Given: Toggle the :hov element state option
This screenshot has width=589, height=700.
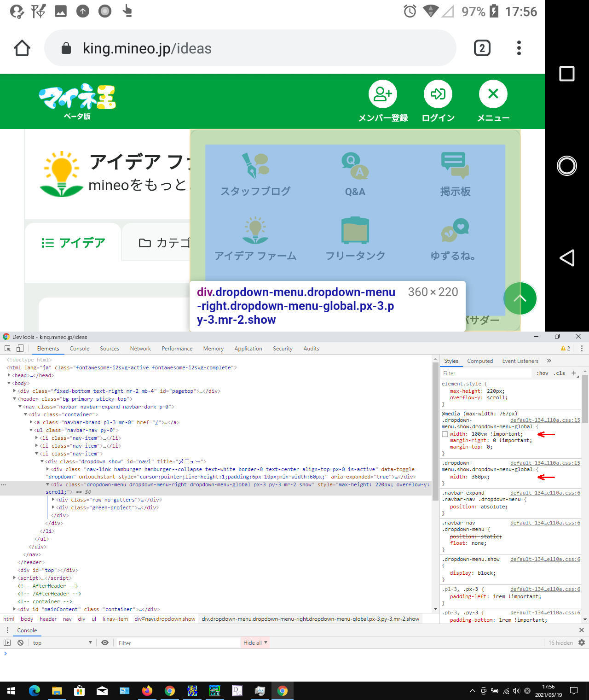Looking at the screenshot, I should [542, 373].
